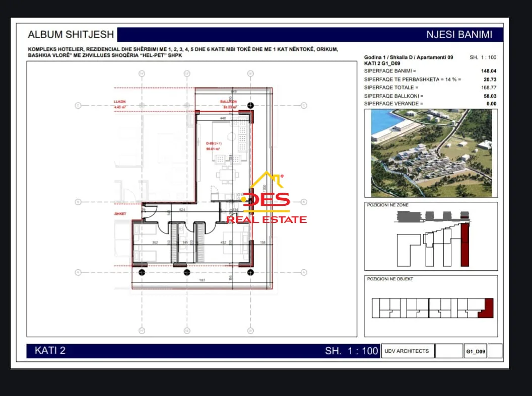Click the "Godina 1 / Shkalla D / Apartamenti 09" line
532x396 pixels.
tap(409, 57)
